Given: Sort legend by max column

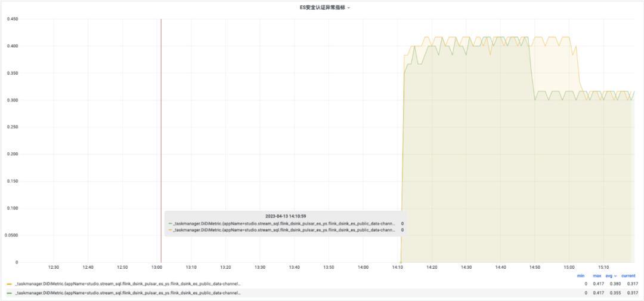Looking at the screenshot, I should 597,276.
